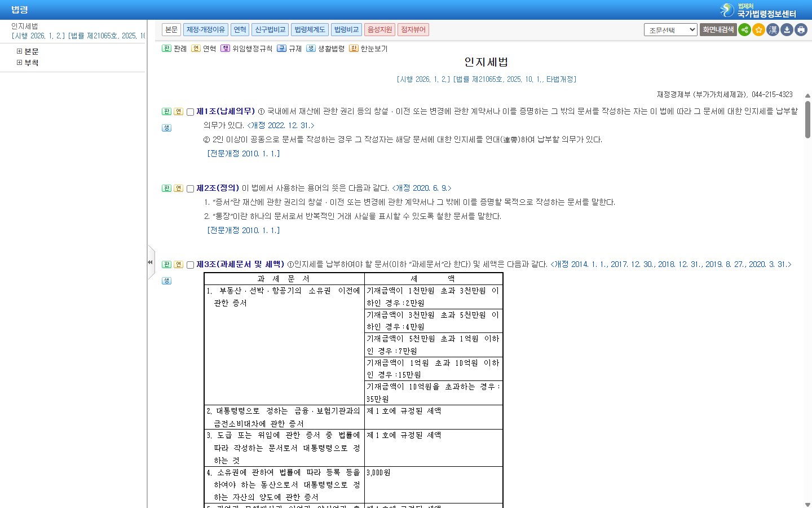
Task: Toggle the 漢 hanja display icon
Action: [x=773, y=29]
